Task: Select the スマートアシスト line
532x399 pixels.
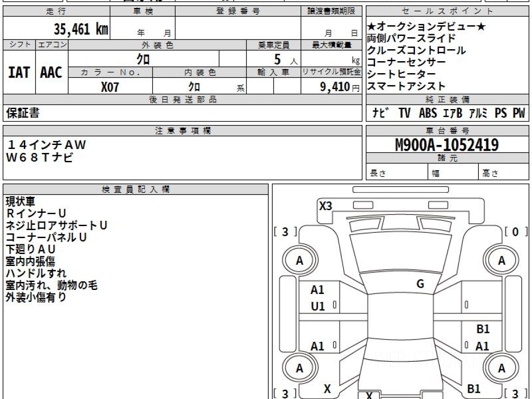Action: (406, 86)
